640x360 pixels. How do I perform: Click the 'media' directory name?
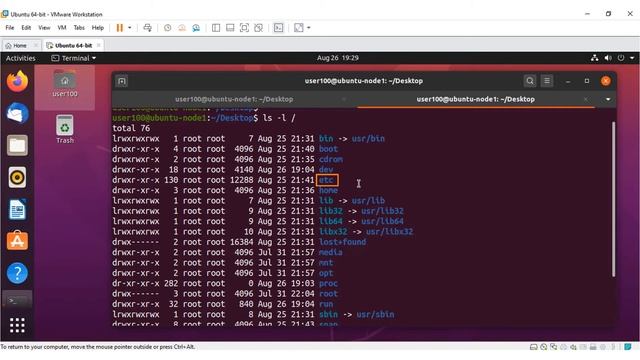pyautogui.click(x=331, y=252)
